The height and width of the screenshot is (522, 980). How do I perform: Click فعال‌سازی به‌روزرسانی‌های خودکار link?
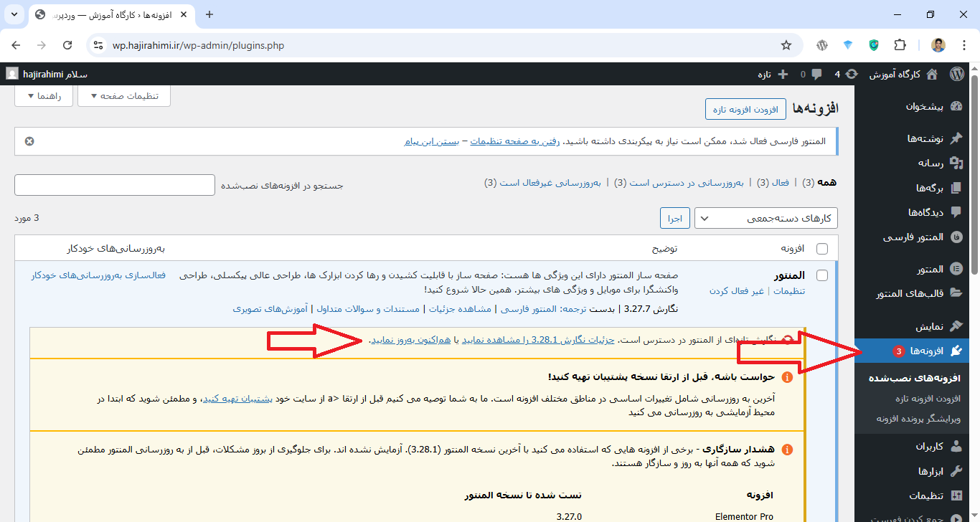tap(98, 275)
